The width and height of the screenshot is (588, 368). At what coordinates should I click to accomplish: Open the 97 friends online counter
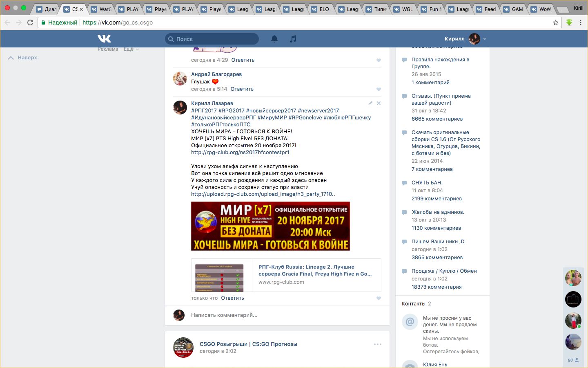(x=573, y=360)
